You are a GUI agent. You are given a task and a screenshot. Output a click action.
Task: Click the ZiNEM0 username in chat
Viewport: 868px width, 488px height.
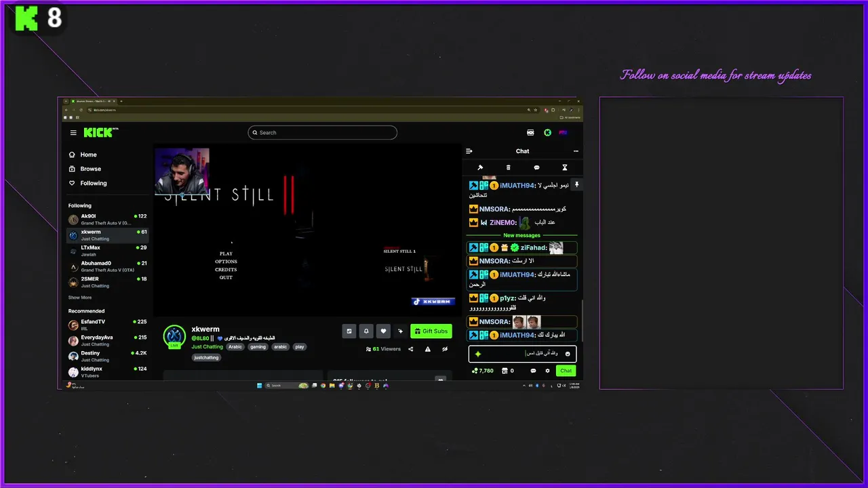tap(502, 222)
